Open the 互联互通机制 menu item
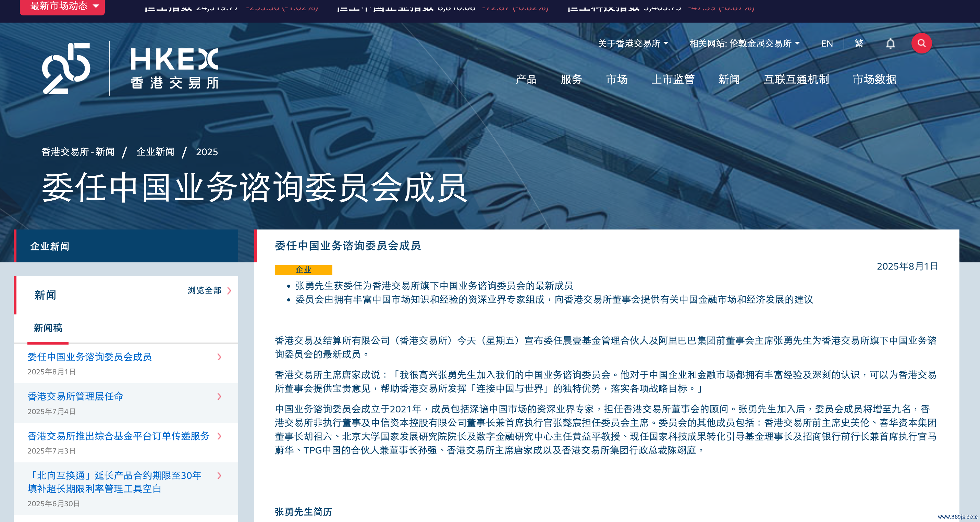Image resolution: width=980 pixels, height=522 pixels. pos(796,79)
